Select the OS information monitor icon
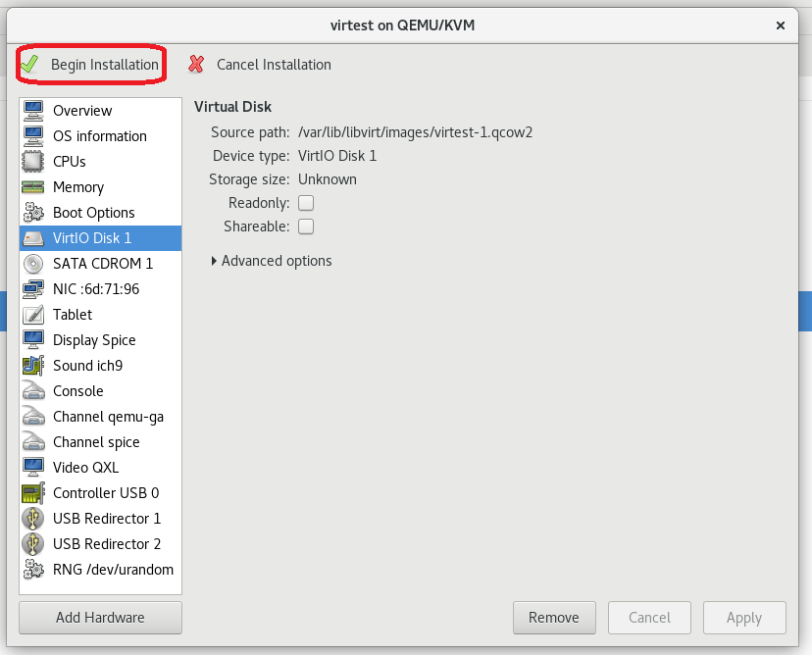Screen dimensions: 812x655 pyautogui.click(x=33, y=135)
